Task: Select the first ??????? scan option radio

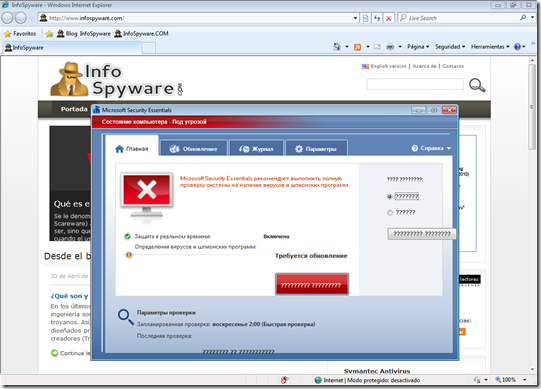Action: point(390,196)
